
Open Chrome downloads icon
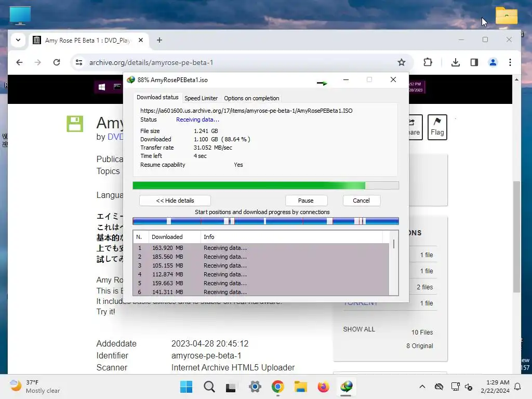(x=456, y=62)
